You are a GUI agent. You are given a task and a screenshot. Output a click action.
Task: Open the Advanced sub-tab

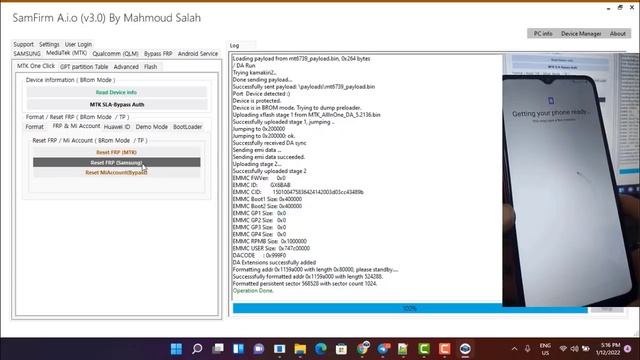coord(126,67)
